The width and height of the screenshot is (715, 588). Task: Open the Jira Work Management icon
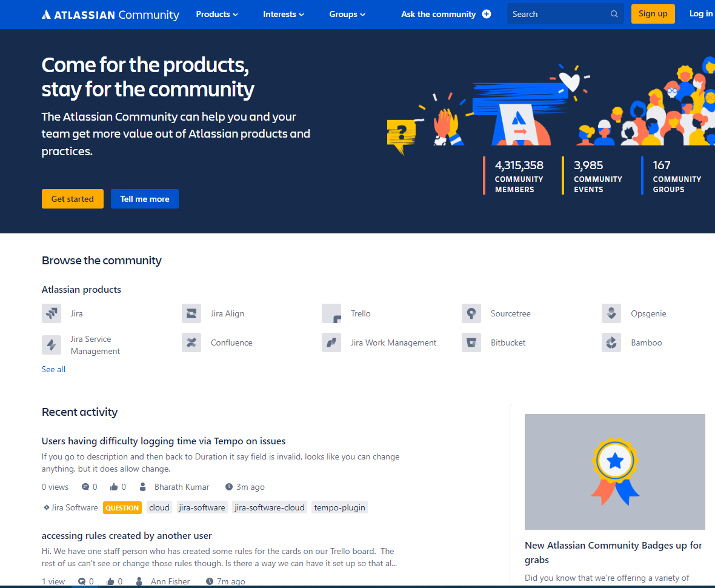[x=331, y=342]
